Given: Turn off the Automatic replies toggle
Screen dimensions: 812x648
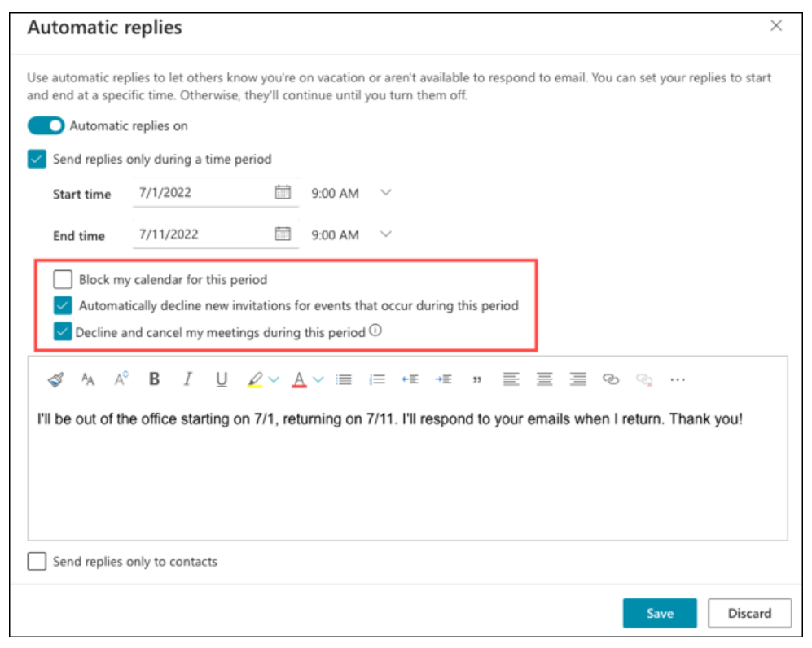Looking at the screenshot, I should coord(46,125).
